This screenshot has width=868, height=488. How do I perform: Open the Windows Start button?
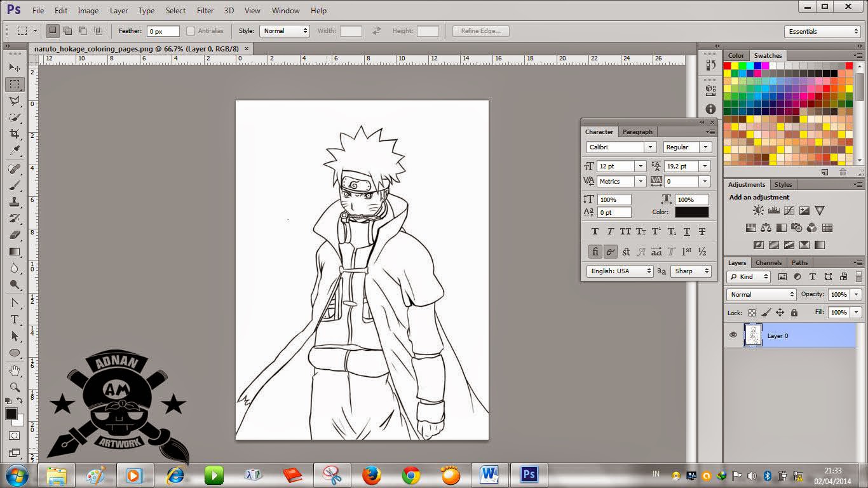tap(16, 475)
